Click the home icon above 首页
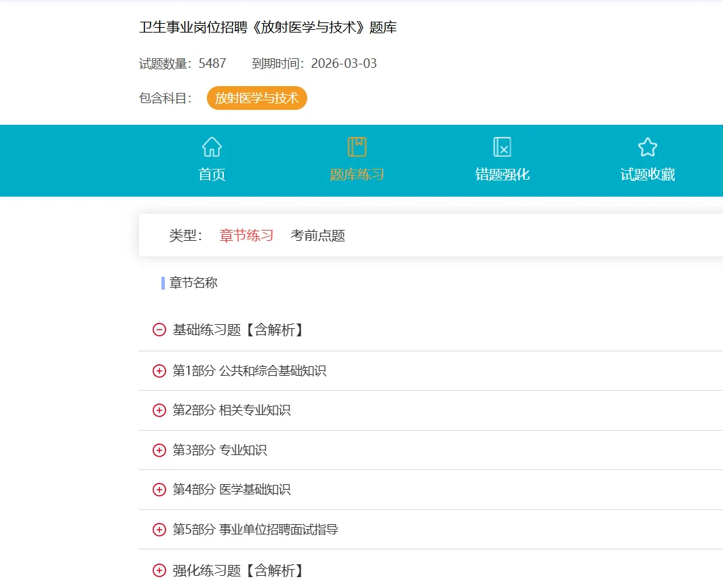 (x=211, y=146)
